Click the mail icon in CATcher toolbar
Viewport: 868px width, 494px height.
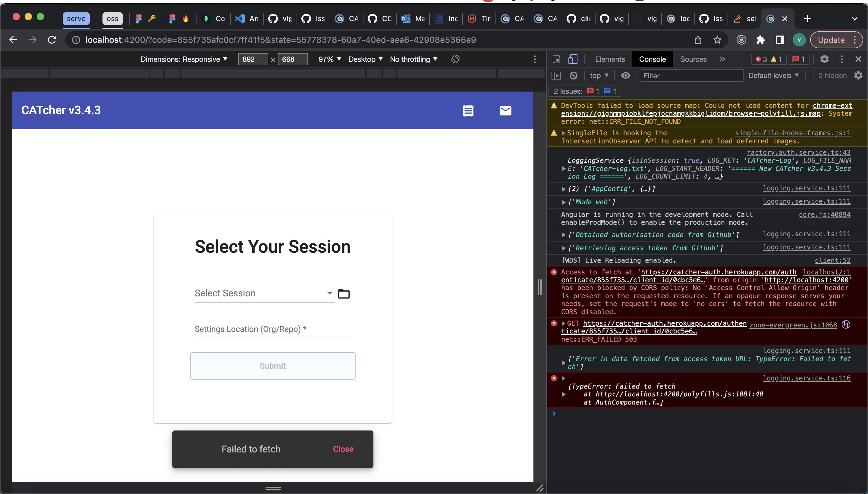click(505, 110)
